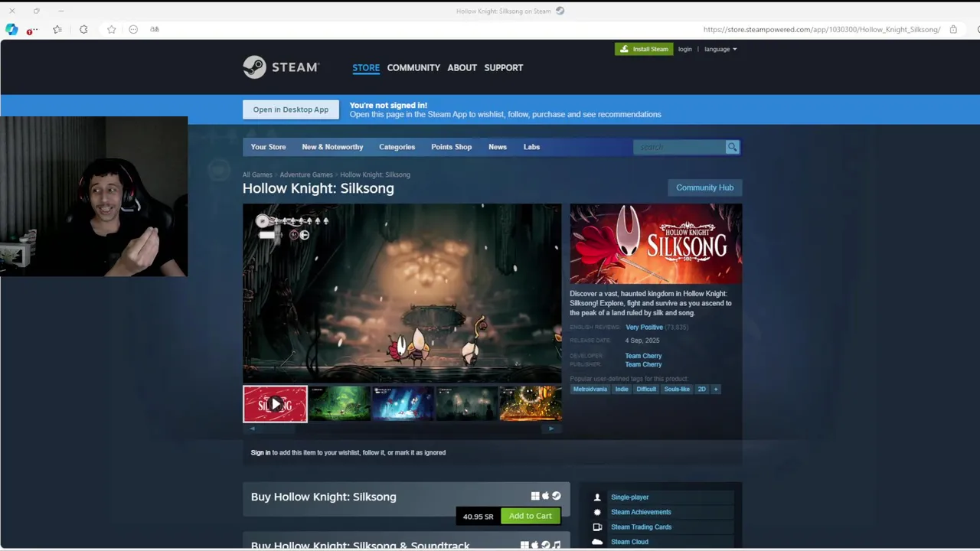This screenshot has width=980, height=551.
Task: Open the SUPPORT menu item
Action: click(x=503, y=67)
